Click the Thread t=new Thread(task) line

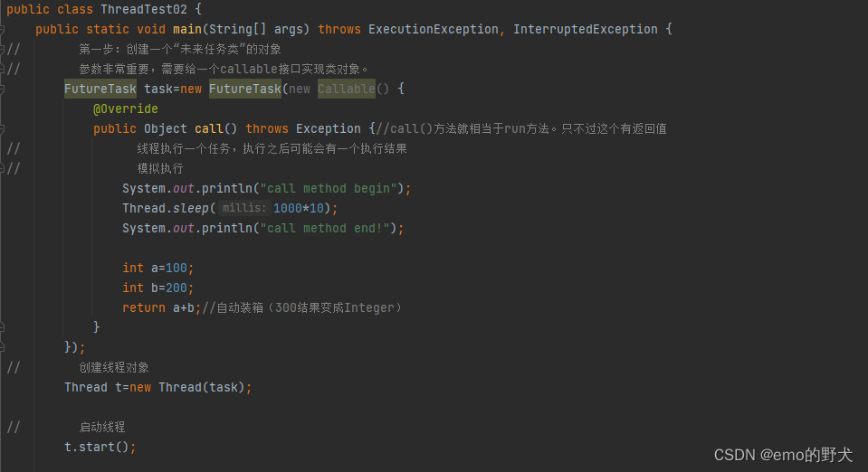pyautogui.click(x=157, y=387)
